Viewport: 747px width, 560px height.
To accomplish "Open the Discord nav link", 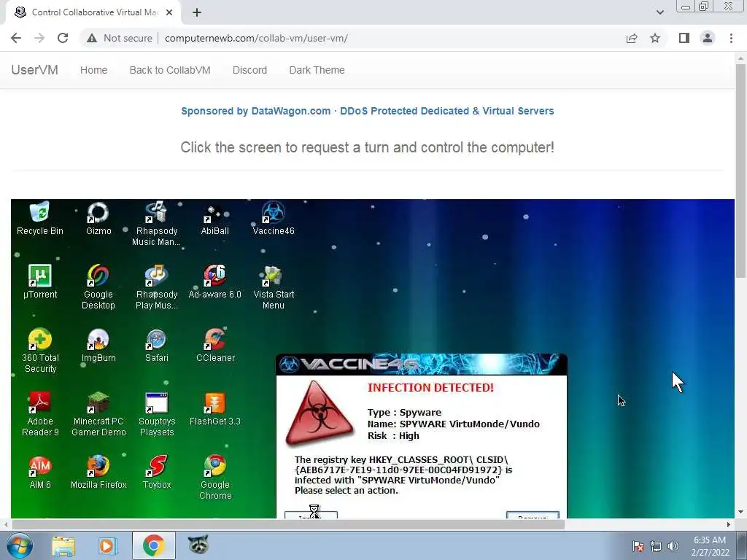I will point(249,70).
